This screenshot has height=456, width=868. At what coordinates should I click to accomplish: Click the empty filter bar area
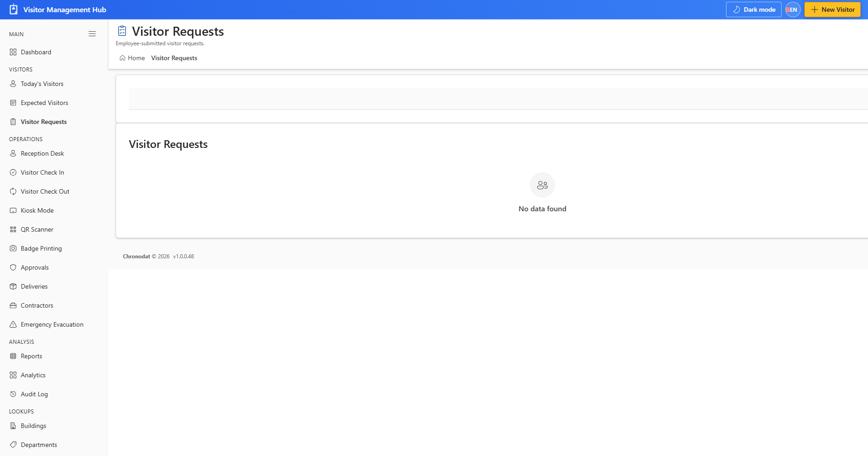tap(498, 99)
